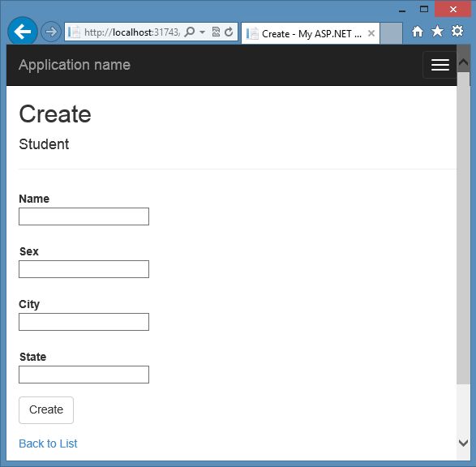Click the scrollbar down arrow
Viewport: 476px width, 467px height.
(463, 443)
